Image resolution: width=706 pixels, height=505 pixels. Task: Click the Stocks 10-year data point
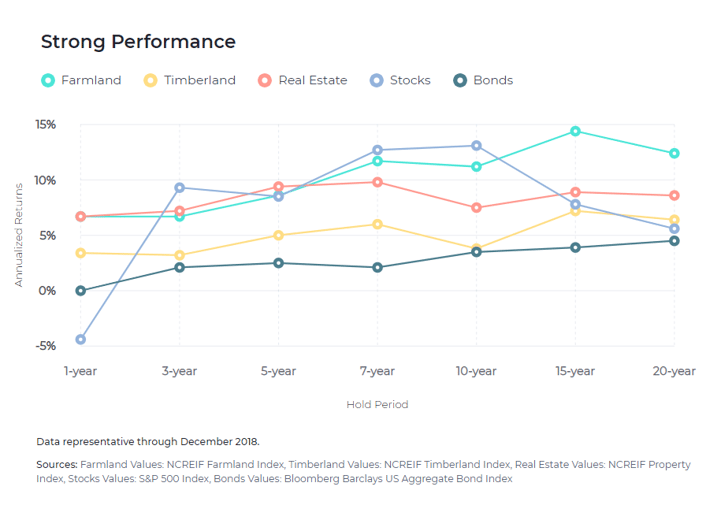point(476,146)
